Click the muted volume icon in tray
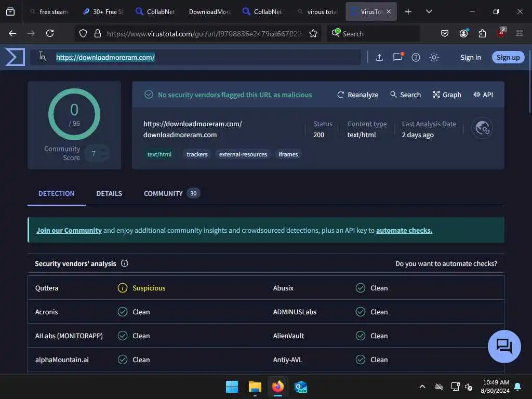The image size is (532, 399). tap(469, 387)
